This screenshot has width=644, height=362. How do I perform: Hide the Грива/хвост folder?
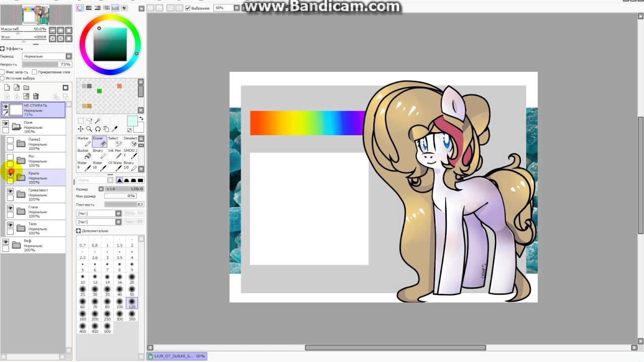click(10, 191)
